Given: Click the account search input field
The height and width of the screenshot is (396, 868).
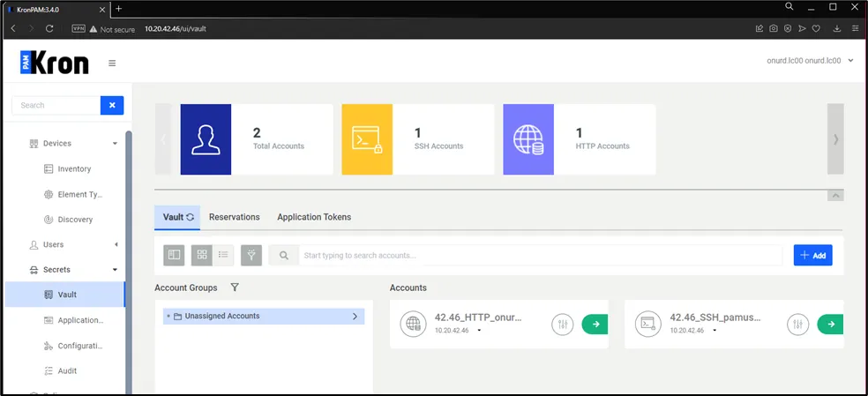Looking at the screenshot, I should [x=538, y=256].
